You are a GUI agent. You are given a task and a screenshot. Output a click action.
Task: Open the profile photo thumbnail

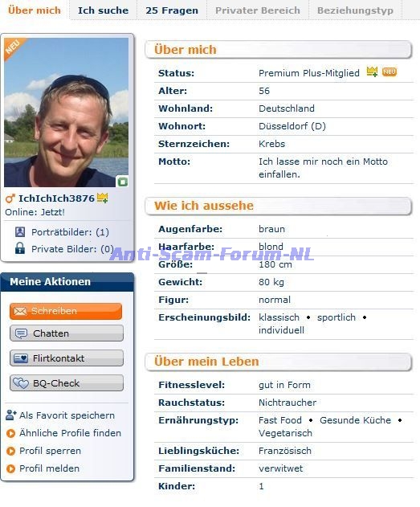point(66,112)
